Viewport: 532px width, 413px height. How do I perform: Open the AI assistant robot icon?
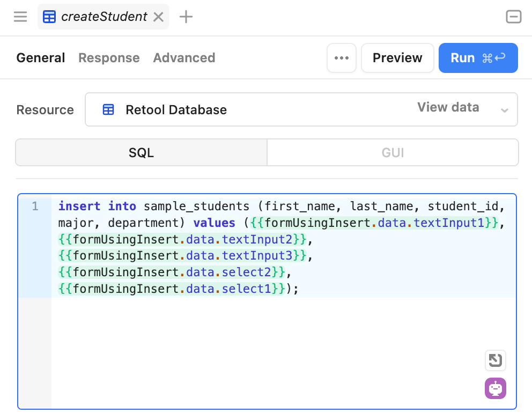496,388
